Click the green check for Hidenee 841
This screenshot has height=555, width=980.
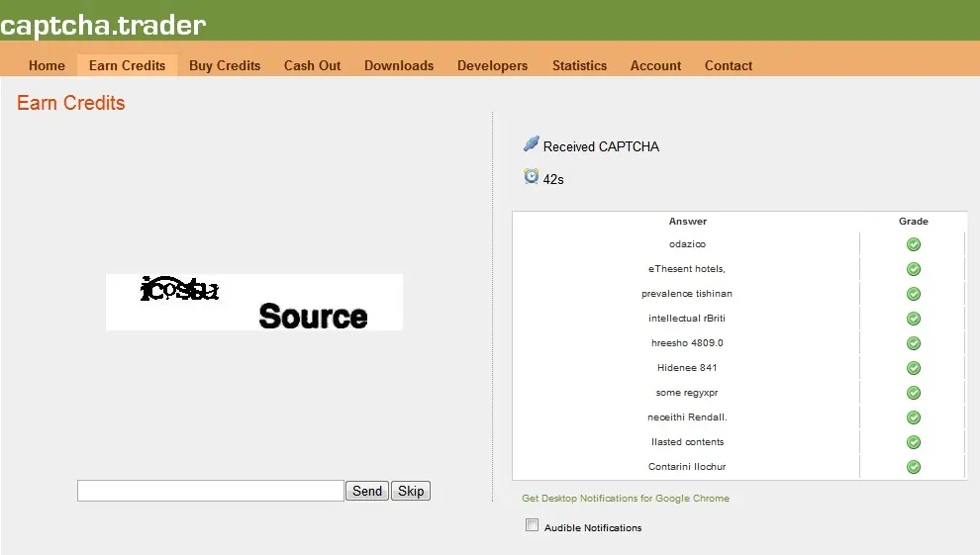(x=913, y=368)
